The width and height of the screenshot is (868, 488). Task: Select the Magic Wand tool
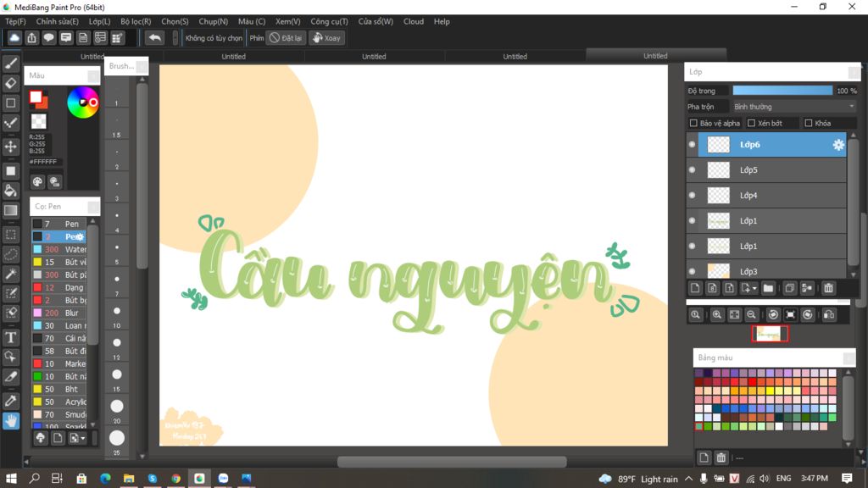(10, 274)
